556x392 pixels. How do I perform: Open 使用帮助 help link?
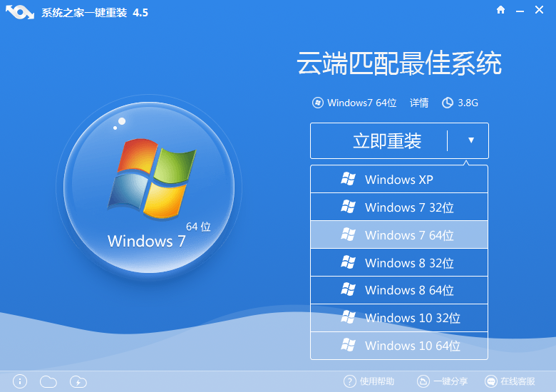(x=377, y=381)
